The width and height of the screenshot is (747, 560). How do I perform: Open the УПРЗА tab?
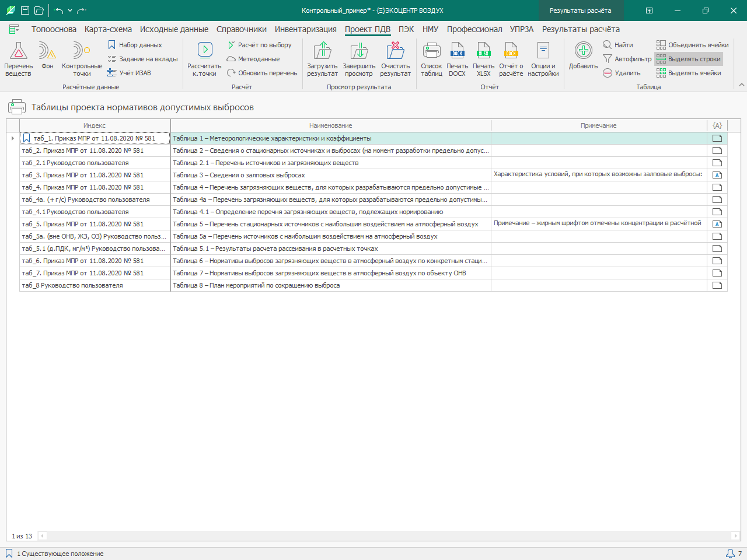coord(522,29)
